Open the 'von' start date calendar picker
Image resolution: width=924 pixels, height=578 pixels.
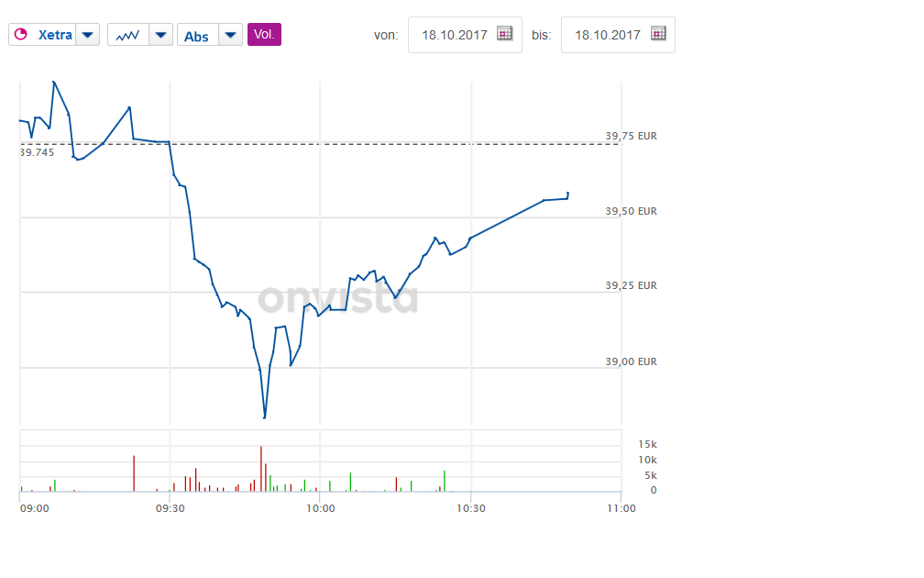(504, 34)
